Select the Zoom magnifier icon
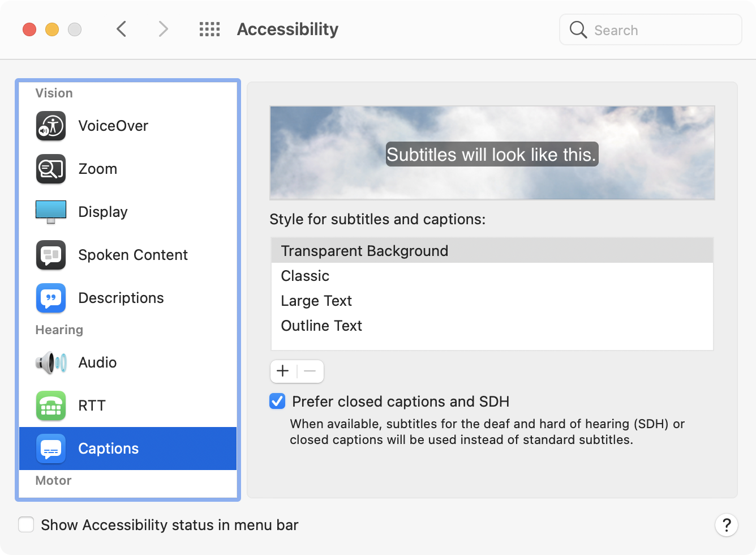Image resolution: width=756 pixels, height=555 pixels. (x=51, y=169)
